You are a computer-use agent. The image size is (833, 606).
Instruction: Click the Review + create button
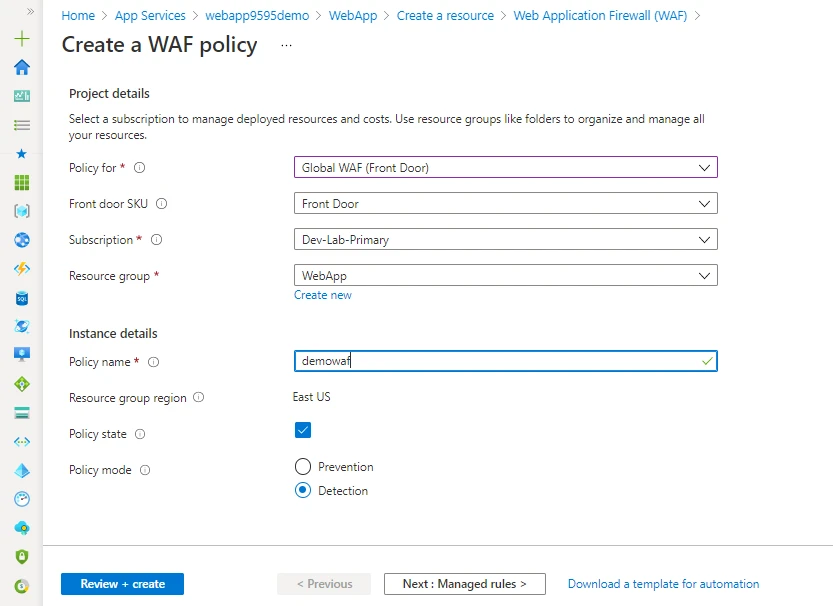point(122,583)
